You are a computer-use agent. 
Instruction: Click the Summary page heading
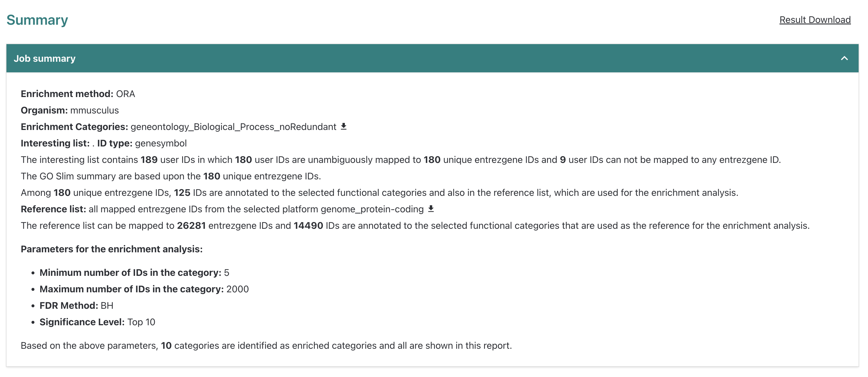[x=37, y=20]
